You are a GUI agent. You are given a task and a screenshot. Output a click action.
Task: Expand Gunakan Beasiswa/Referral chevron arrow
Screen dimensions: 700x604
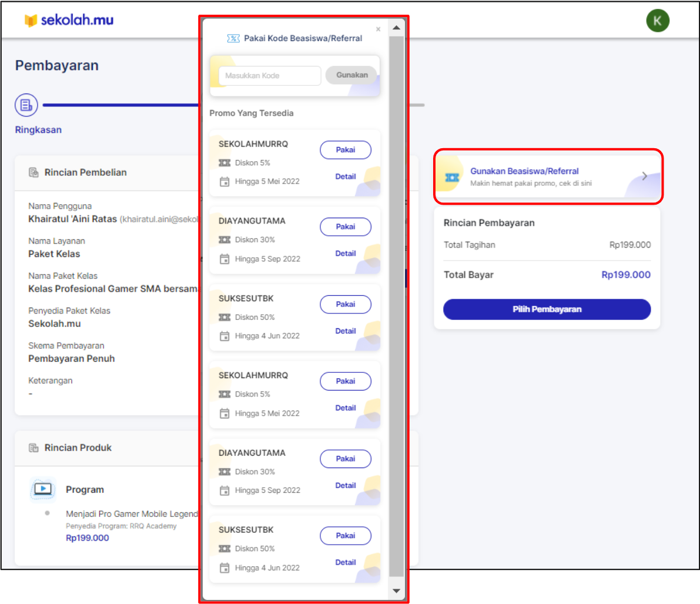[x=645, y=176]
